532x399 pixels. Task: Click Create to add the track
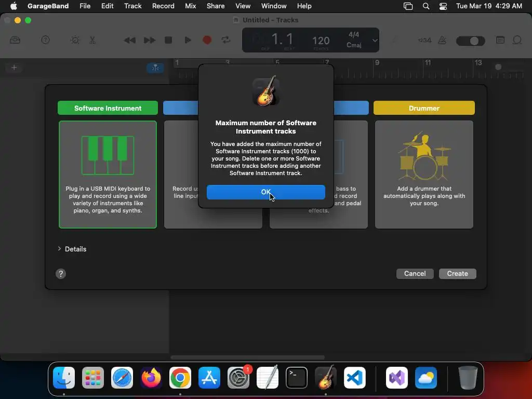[x=457, y=273]
